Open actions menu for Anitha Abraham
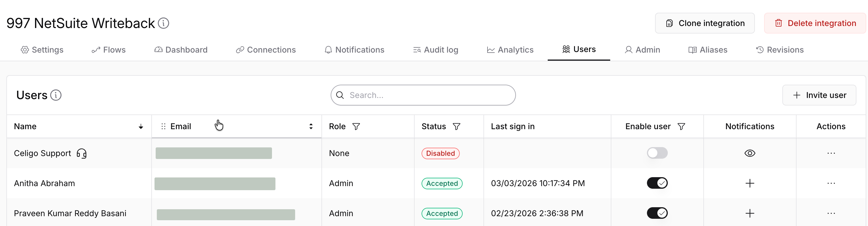868x226 pixels. [831, 183]
